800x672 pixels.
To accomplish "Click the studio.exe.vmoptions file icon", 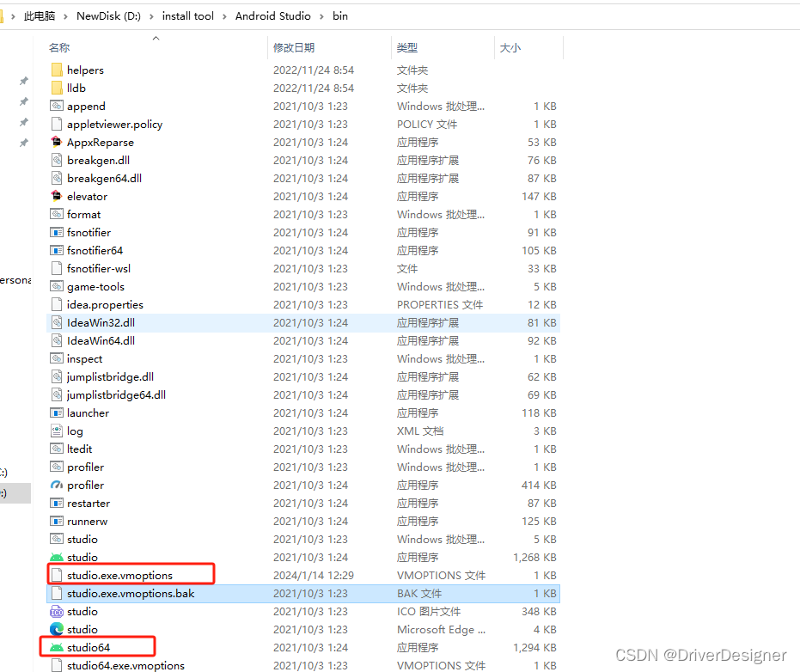I will (x=57, y=575).
